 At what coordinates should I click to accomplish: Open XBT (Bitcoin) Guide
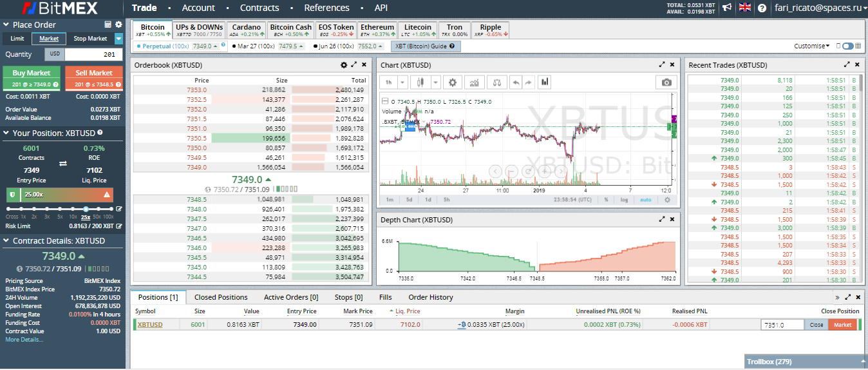click(x=426, y=46)
